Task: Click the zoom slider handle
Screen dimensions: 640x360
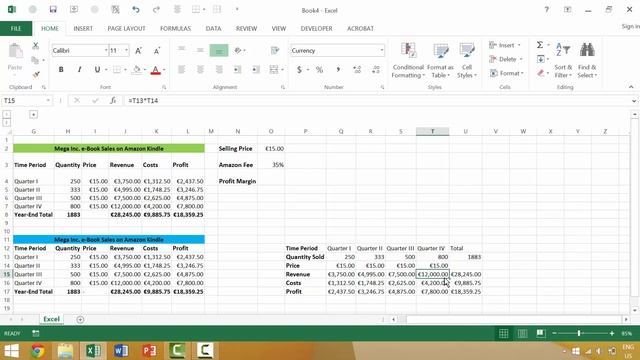Action: [579, 333]
